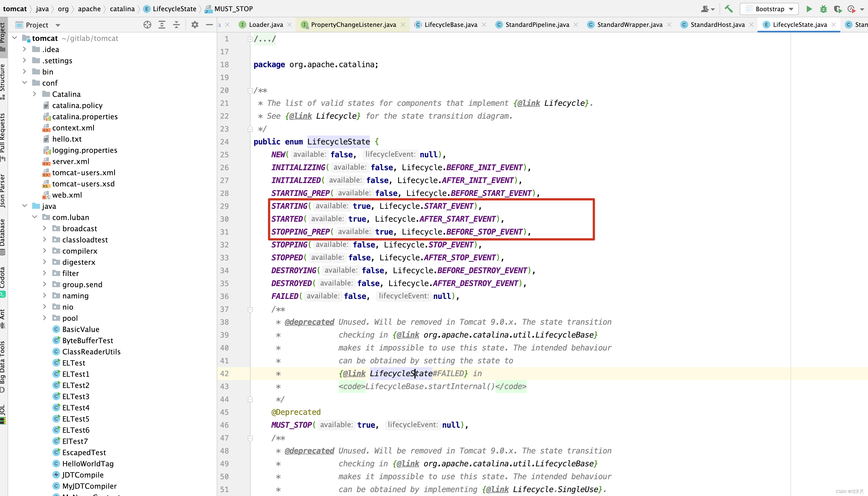Expand the broadcast package

44,228
